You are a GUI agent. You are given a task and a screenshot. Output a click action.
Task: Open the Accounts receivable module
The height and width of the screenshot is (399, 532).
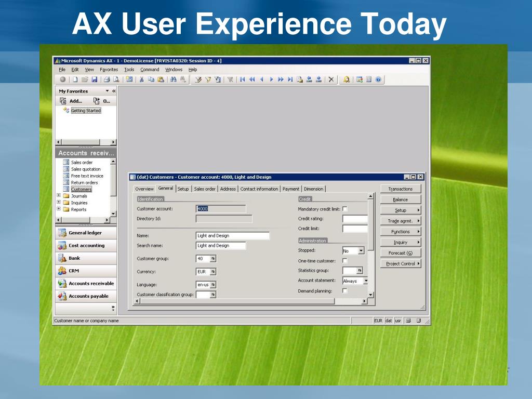click(86, 283)
